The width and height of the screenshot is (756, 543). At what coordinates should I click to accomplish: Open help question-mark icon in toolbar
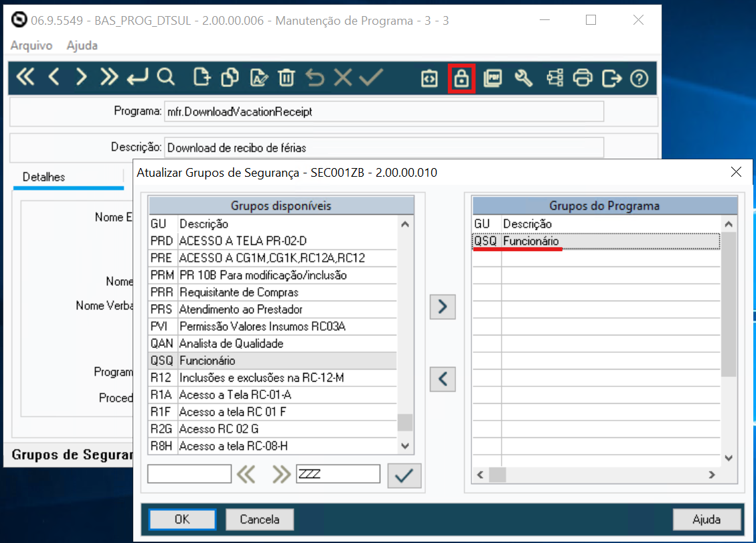click(639, 78)
